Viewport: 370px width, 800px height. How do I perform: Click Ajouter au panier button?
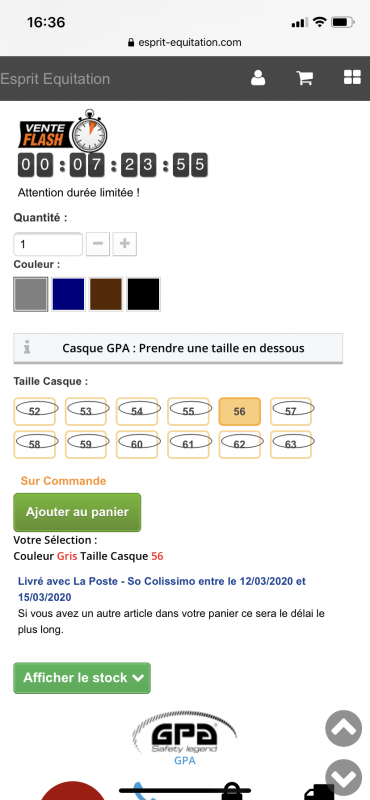tap(77, 512)
